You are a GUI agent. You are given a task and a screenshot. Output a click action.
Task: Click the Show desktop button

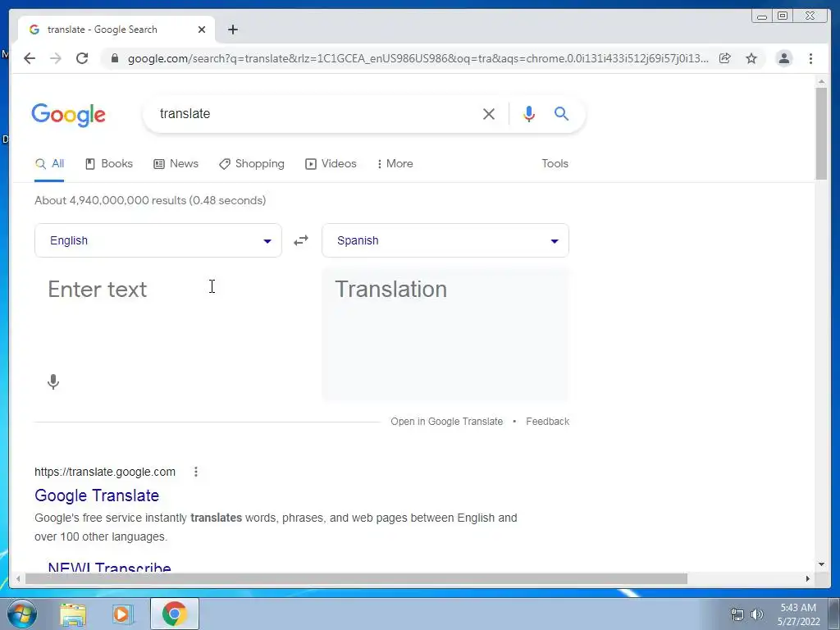point(833,614)
